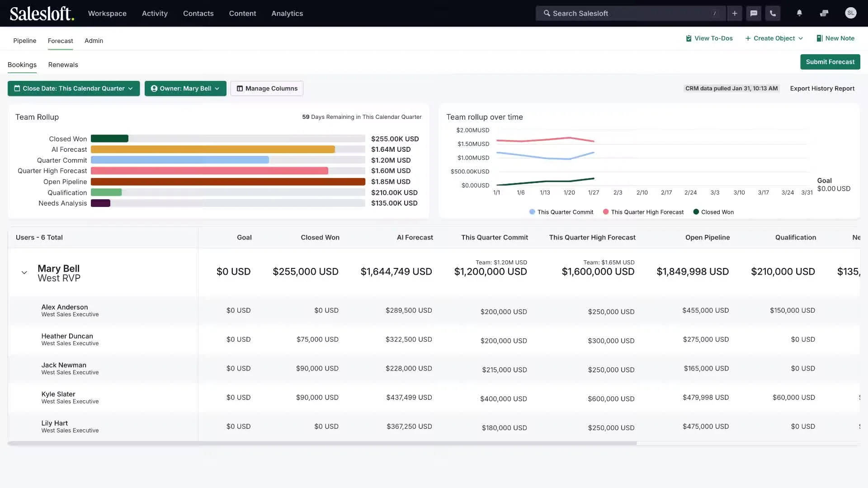Click the Open Pipeline brown bar
868x488 pixels.
point(228,182)
